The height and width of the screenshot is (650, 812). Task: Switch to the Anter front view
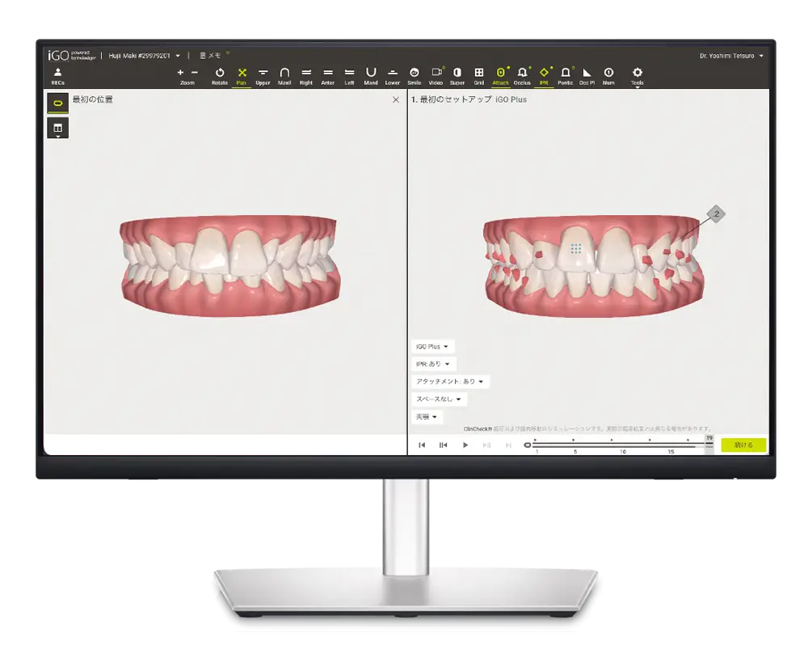pos(328,76)
